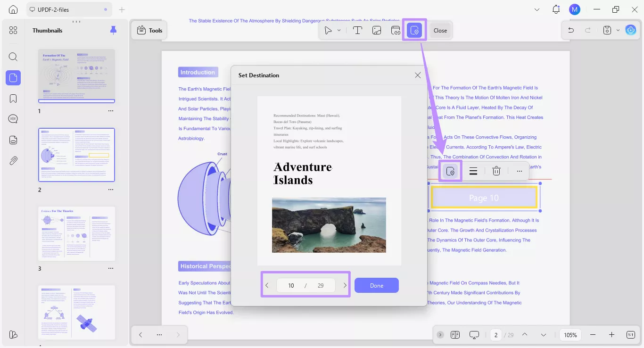Viewport: 644px width, 348px height.
Task: Open the Comments panel in the sidebar
Action: tap(13, 119)
